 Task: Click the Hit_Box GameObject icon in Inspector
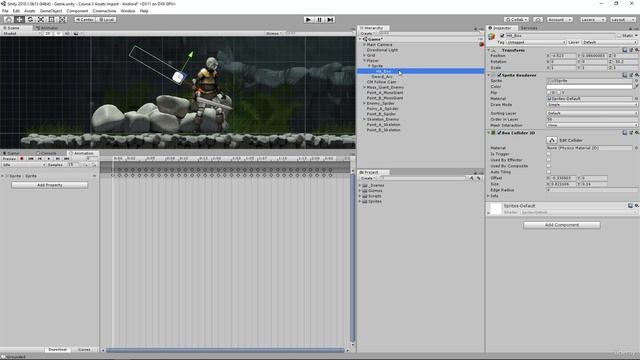(491, 36)
